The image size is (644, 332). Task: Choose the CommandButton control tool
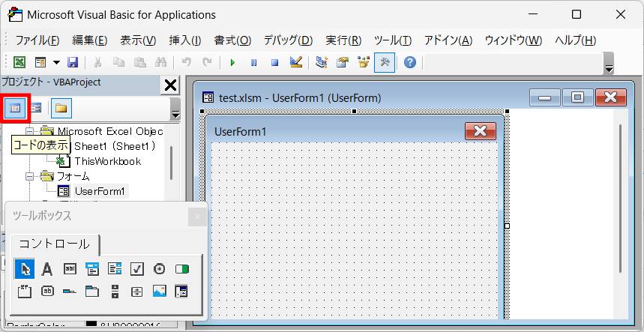(47, 291)
